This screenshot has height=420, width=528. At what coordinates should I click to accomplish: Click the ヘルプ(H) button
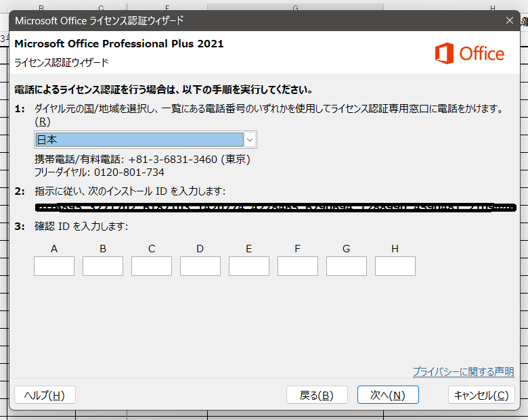click(x=45, y=395)
